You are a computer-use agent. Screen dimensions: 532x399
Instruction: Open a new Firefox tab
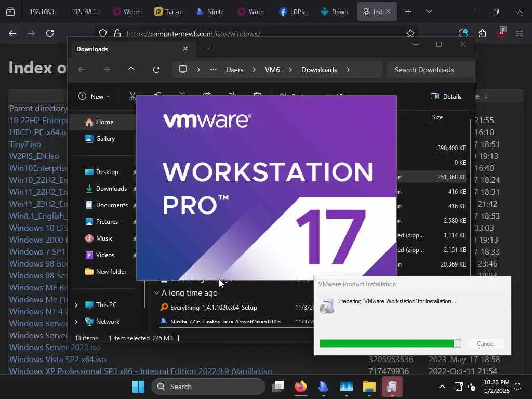408,11
